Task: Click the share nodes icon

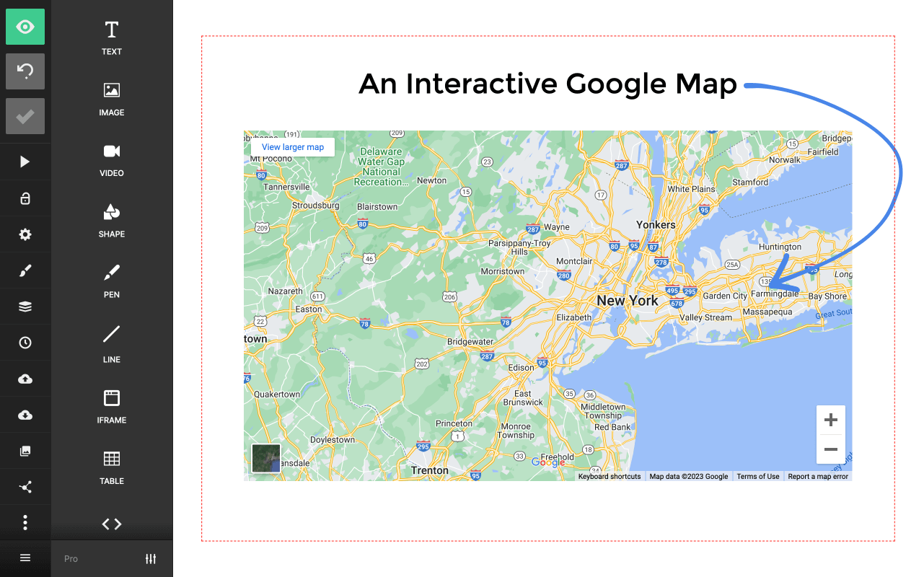Action: [25, 487]
